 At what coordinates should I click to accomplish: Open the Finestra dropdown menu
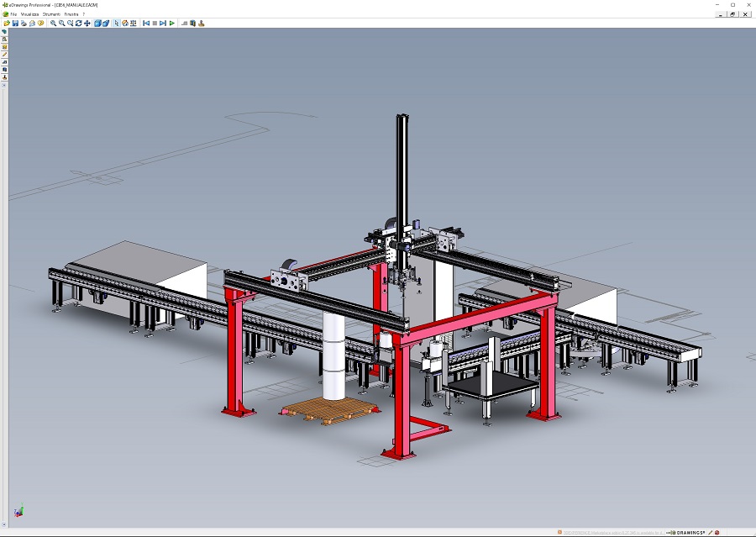(71, 14)
